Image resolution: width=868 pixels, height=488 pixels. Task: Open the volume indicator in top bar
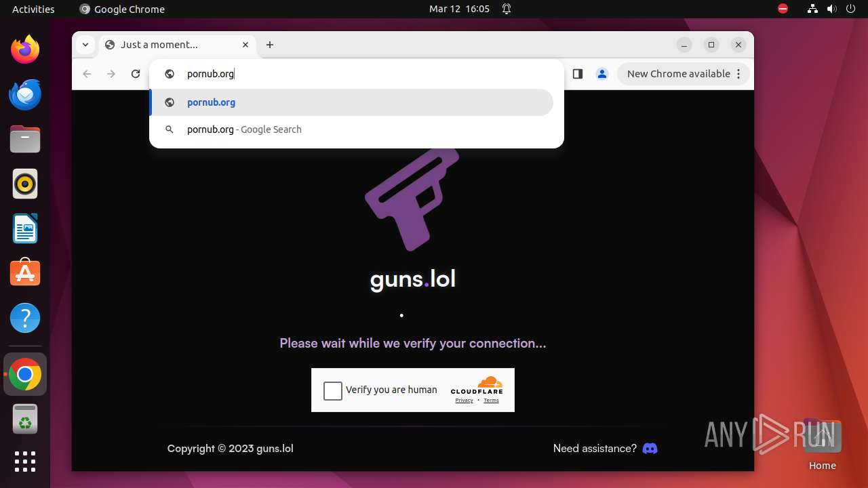point(831,9)
